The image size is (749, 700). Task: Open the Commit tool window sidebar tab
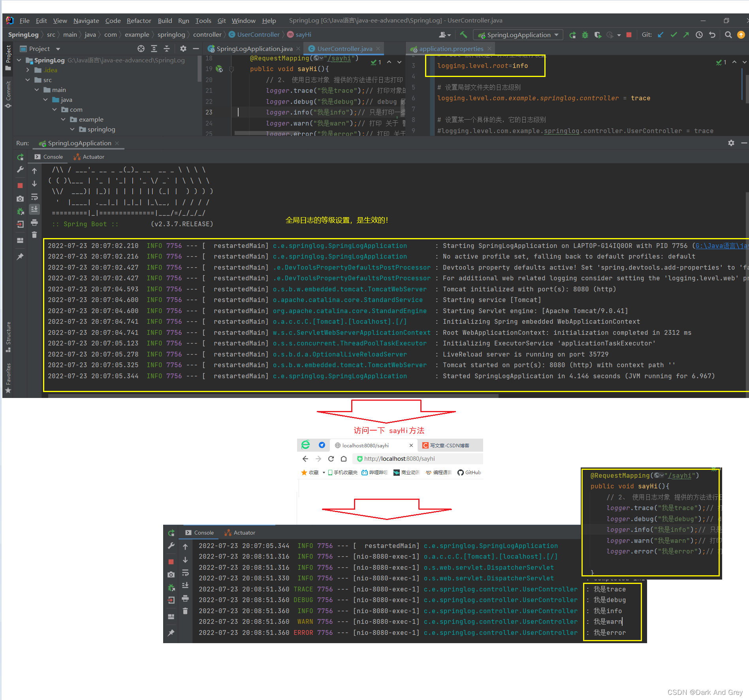point(8,95)
